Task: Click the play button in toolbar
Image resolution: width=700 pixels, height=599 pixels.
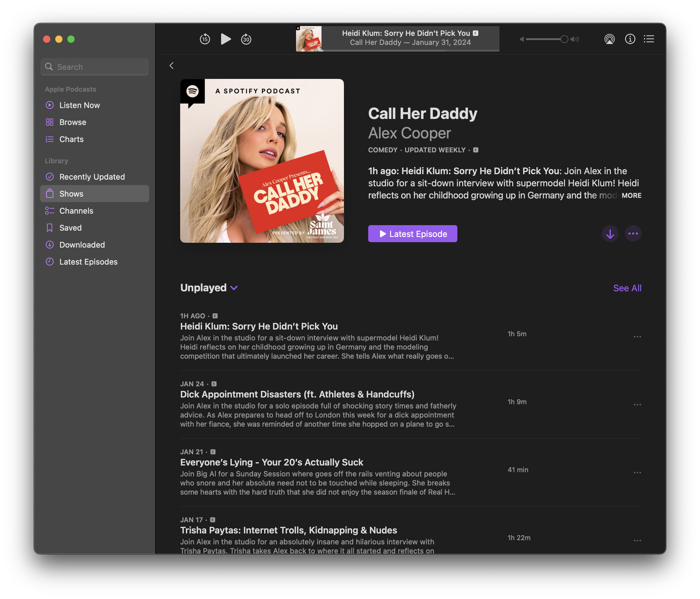Action: click(226, 39)
